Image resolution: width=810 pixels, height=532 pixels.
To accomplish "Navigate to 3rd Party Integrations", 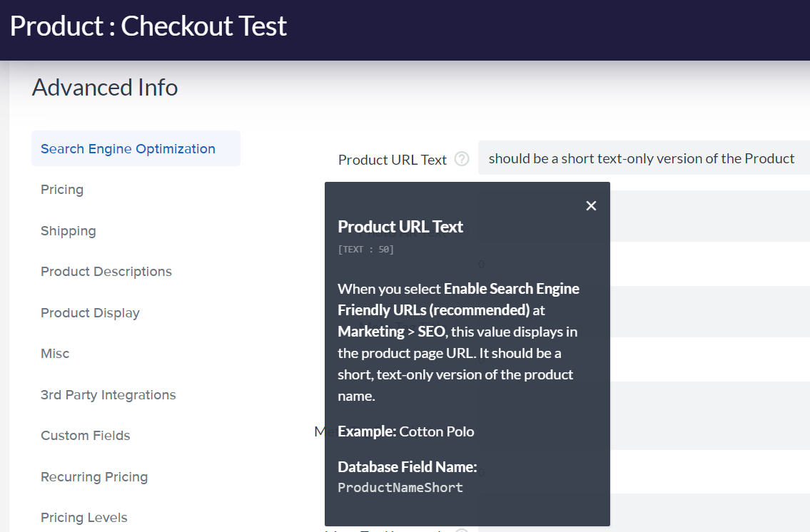I will click(x=108, y=395).
